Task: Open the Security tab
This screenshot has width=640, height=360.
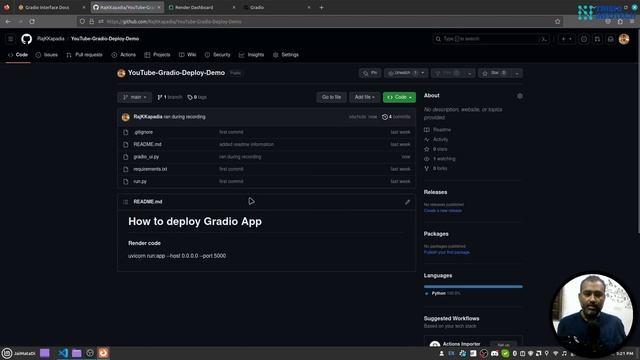Action: [218, 55]
